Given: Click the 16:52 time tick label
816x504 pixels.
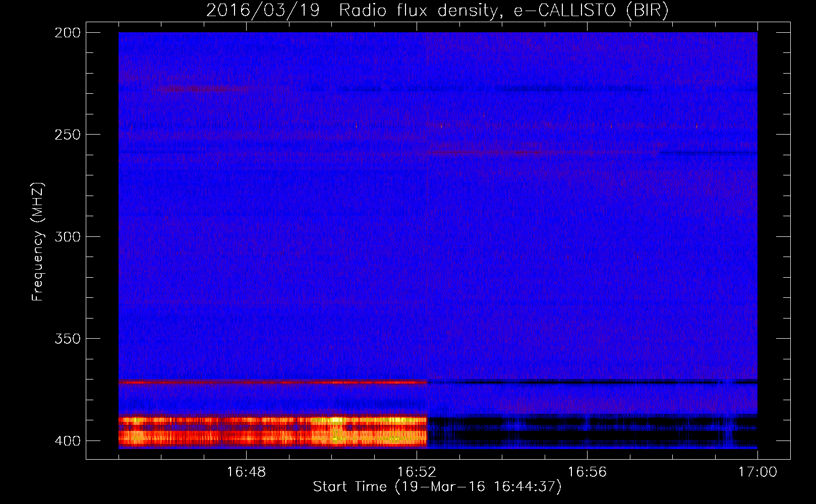Looking at the screenshot, I should [x=417, y=472].
